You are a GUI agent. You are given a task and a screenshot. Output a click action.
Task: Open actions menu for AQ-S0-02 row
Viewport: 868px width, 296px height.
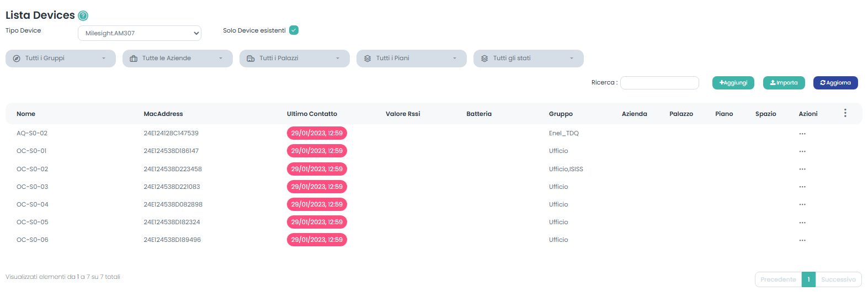(x=802, y=134)
